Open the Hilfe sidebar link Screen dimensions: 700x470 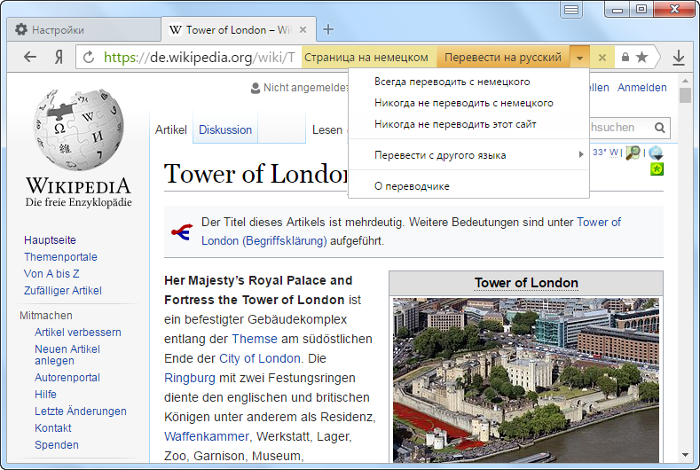46,394
